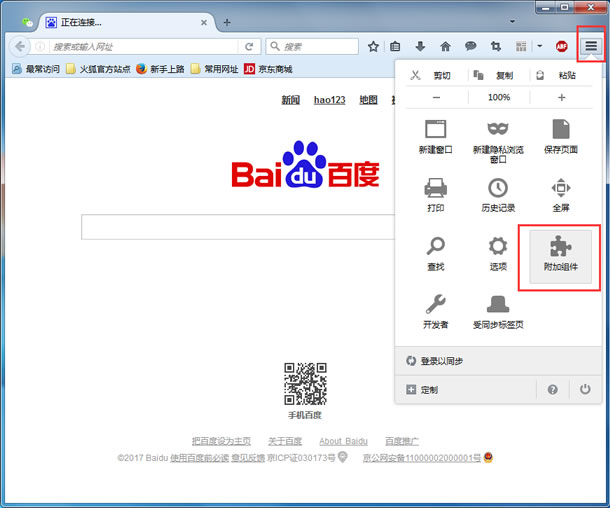Image resolution: width=610 pixels, height=508 pixels.
Task: Click the site info icon in address bar
Action: click(40, 47)
